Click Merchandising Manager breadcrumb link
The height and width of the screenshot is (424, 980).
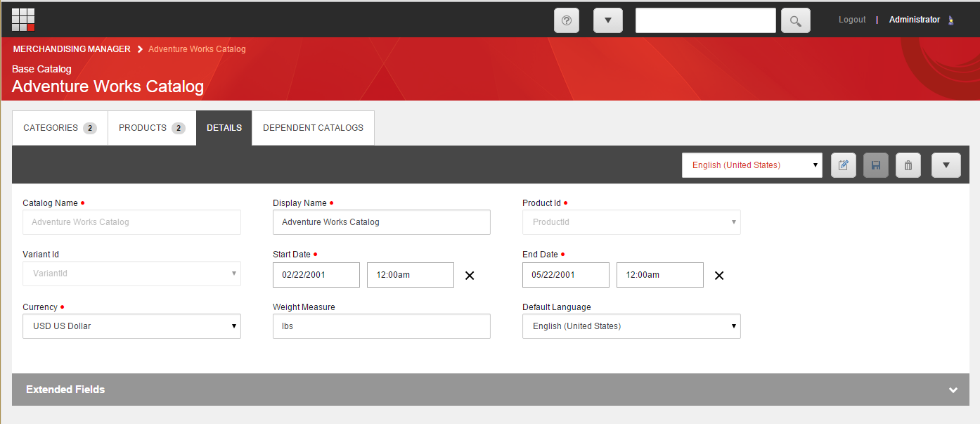tap(72, 49)
